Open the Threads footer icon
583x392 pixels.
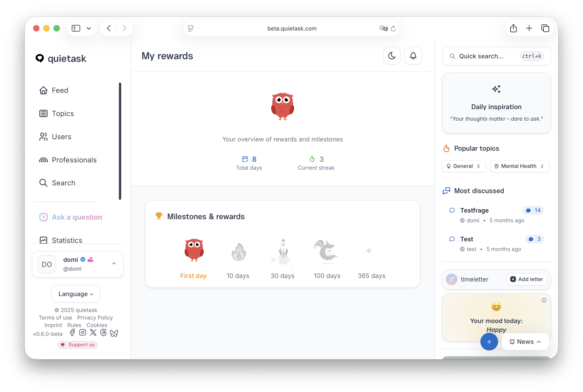click(103, 333)
